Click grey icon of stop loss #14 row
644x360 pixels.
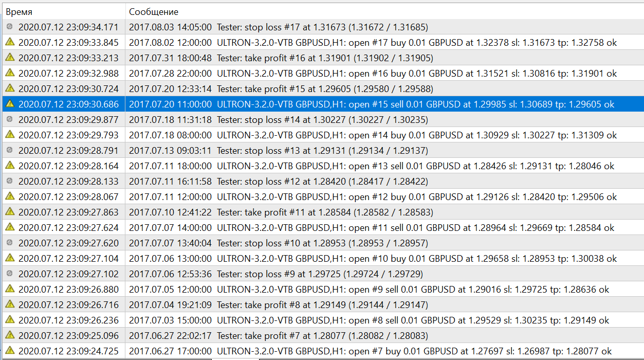pos(9,119)
